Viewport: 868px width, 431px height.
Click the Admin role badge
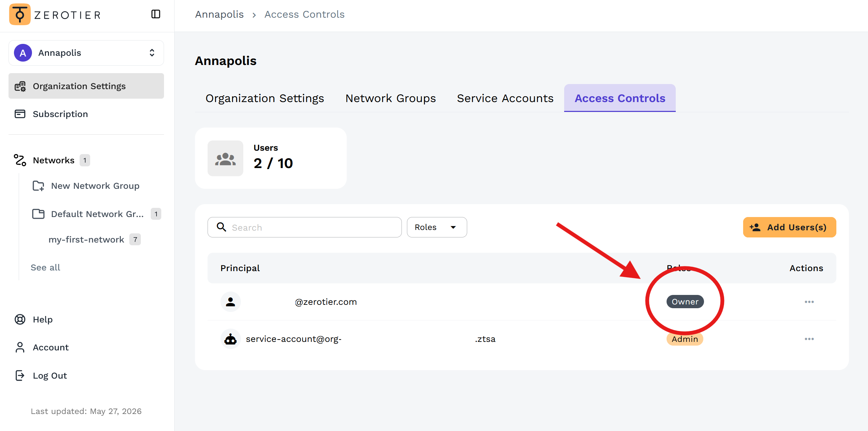coord(685,339)
